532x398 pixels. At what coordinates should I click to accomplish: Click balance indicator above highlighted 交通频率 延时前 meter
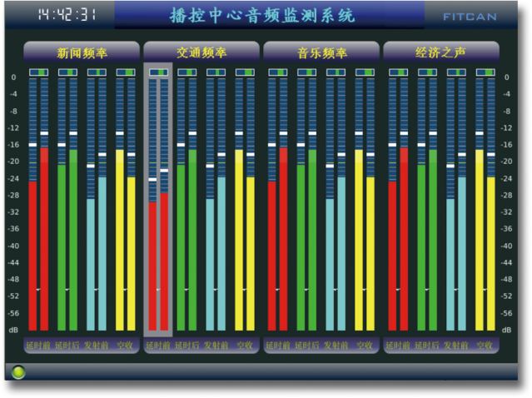[x=158, y=72]
